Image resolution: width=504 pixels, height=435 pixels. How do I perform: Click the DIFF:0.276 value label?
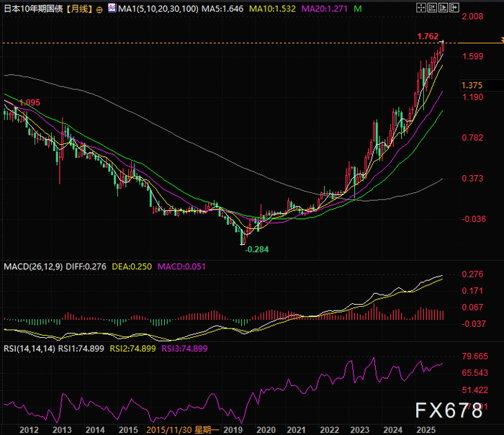click(x=86, y=266)
